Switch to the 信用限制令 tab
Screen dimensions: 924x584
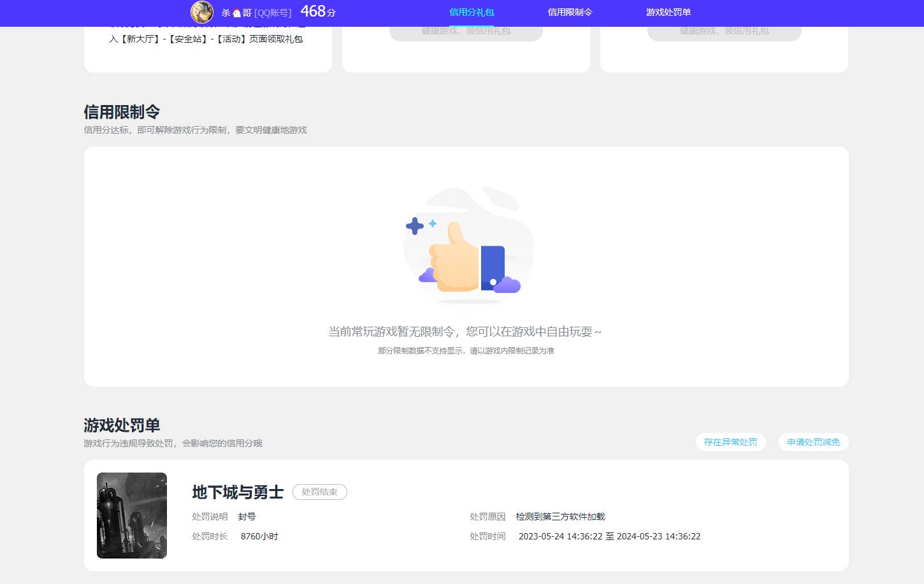click(x=570, y=12)
